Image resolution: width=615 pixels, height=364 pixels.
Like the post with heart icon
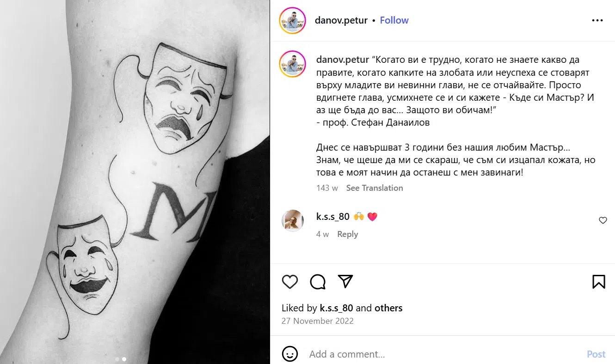[290, 281]
